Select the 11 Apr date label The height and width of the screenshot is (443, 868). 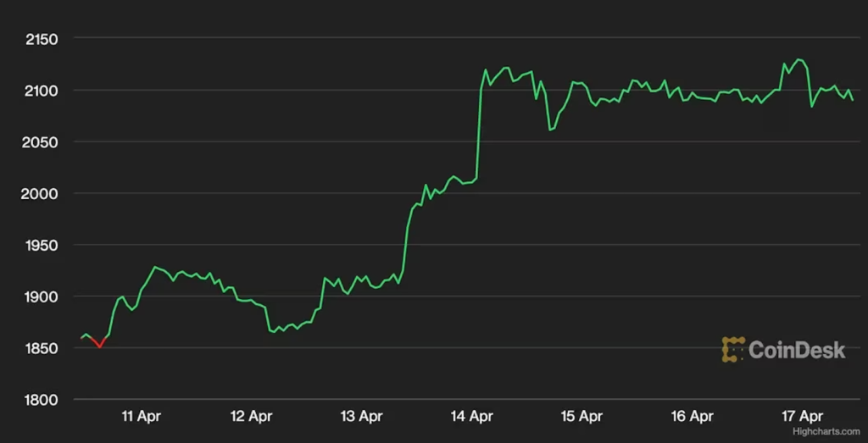141,416
